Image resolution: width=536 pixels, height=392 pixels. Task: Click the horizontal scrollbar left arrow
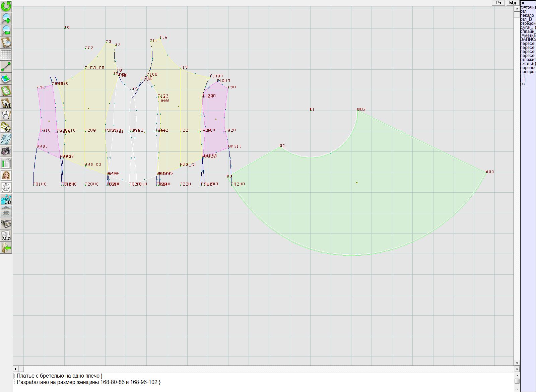click(x=15, y=369)
